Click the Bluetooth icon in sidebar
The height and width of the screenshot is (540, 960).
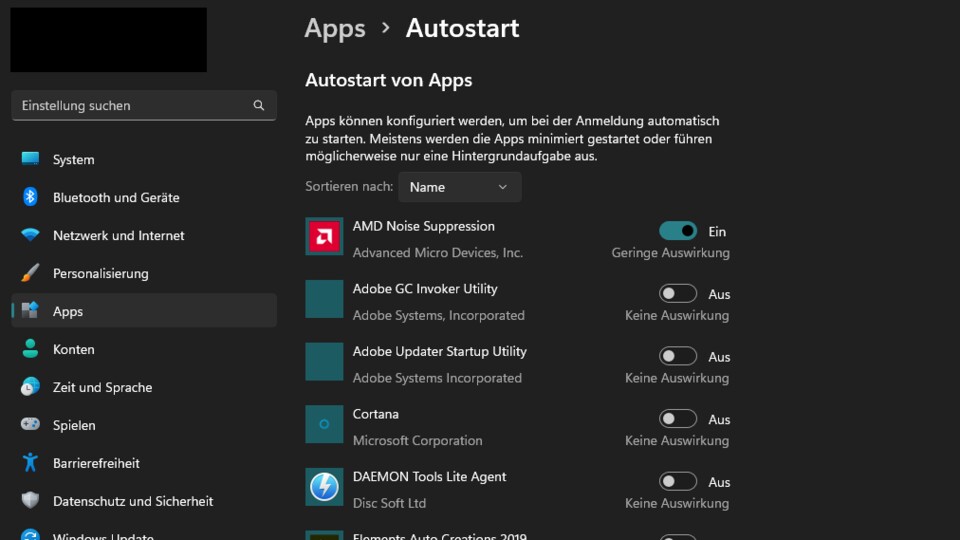coord(30,197)
